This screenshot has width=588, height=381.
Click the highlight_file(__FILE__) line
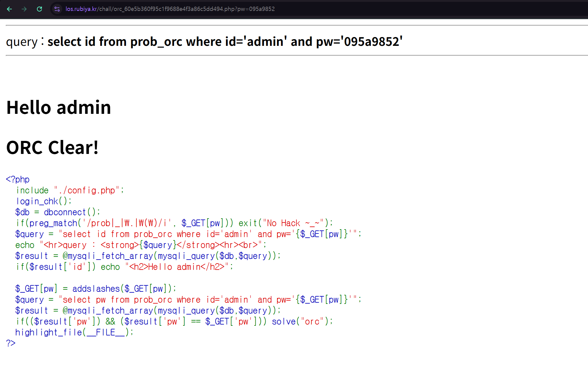tap(74, 332)
